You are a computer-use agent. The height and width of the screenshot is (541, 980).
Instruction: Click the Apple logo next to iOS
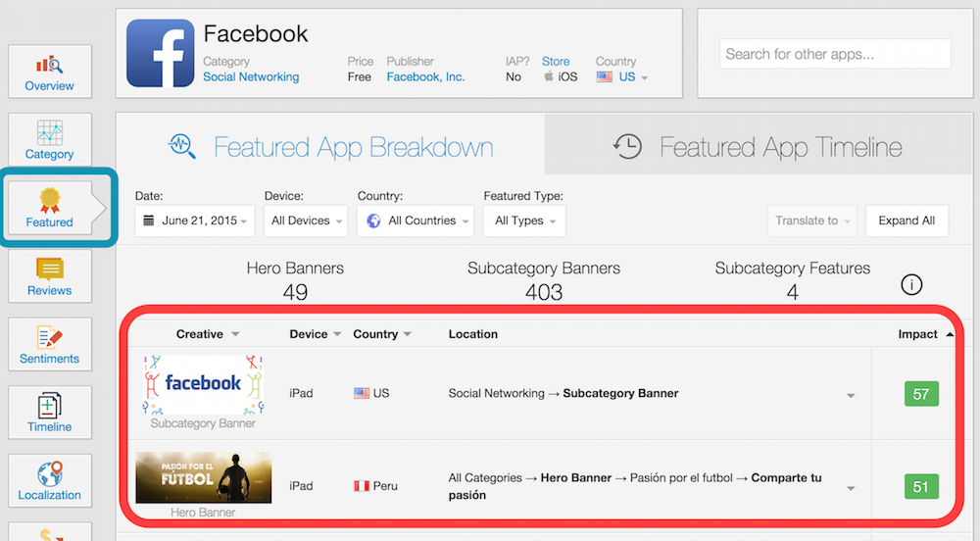(549, 76)
